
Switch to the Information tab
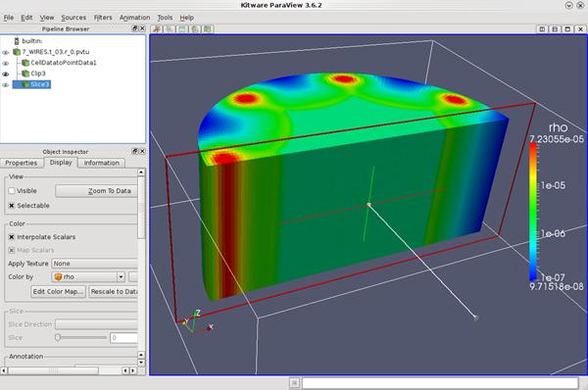(101, 163)
